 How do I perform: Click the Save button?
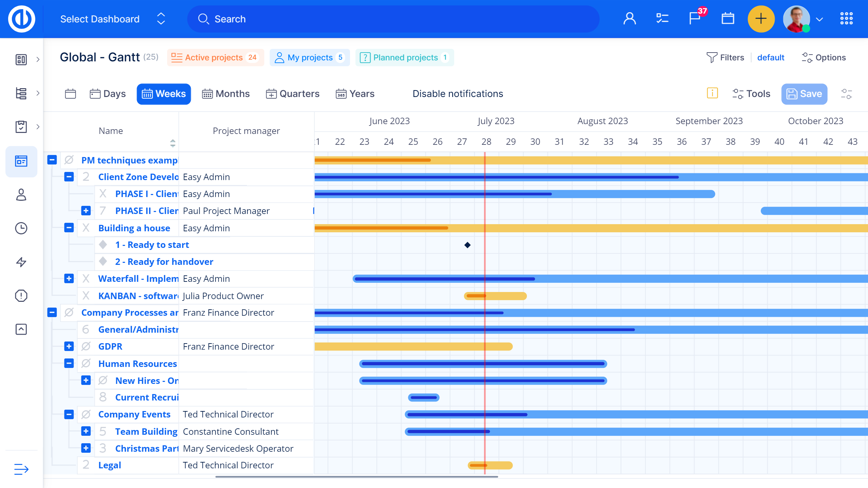pos(804,94)
